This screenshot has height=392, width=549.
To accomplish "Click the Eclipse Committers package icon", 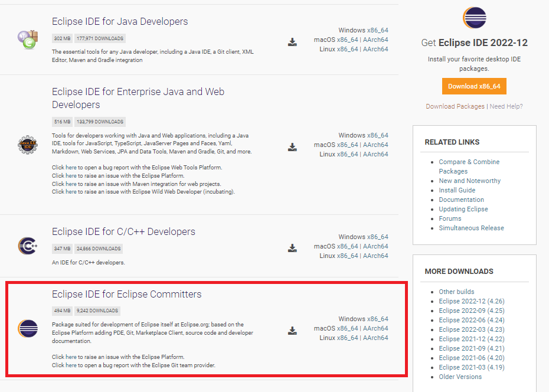I will click(x=28, y=329).
